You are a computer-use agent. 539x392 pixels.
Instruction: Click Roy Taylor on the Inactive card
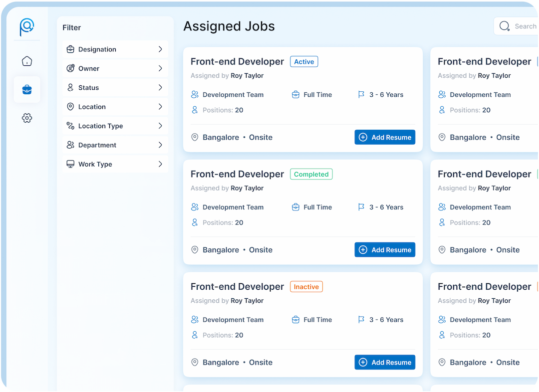(x=247, y=301)
